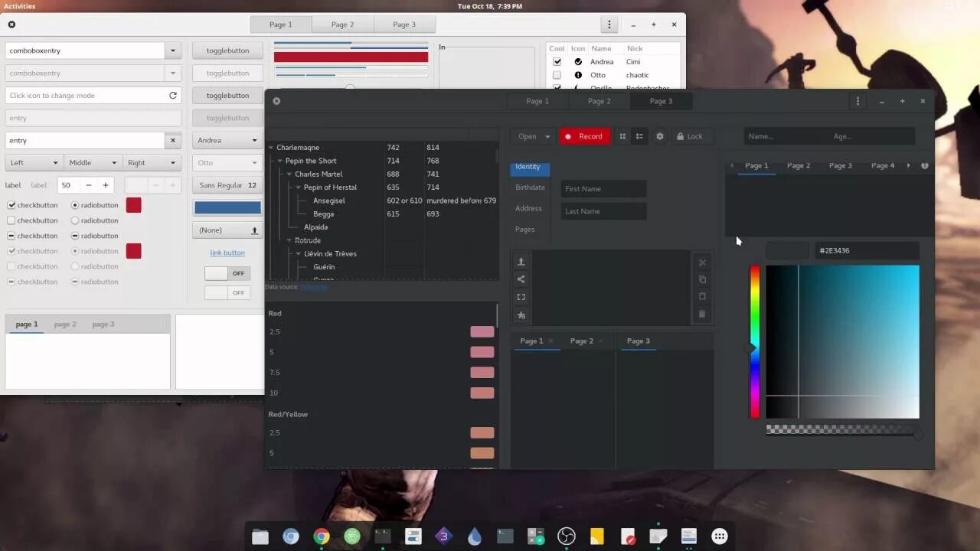980x551 pixels.
Task: Click the First Name input field
Action: point(603,188)
